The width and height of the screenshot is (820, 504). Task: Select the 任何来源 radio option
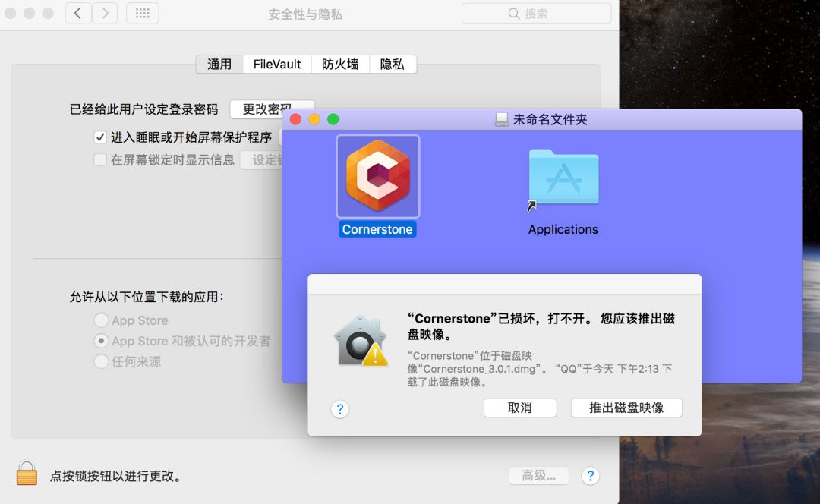pos(101,361)
